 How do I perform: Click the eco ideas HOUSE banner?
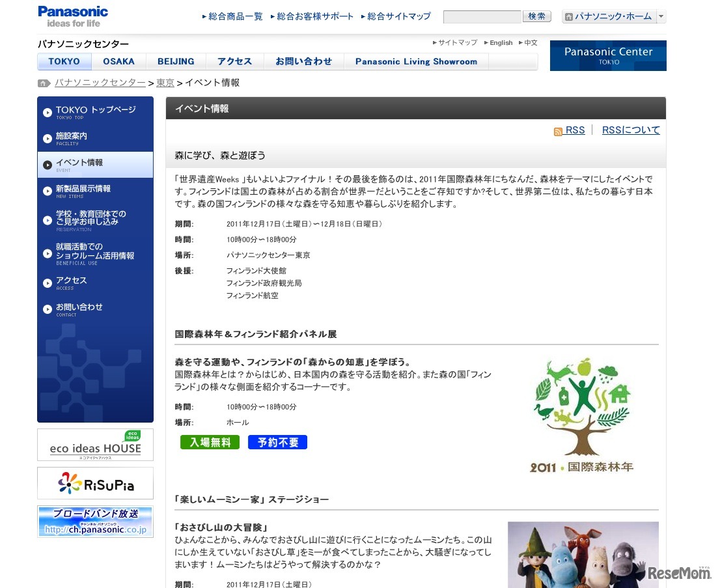coord(95,445)
